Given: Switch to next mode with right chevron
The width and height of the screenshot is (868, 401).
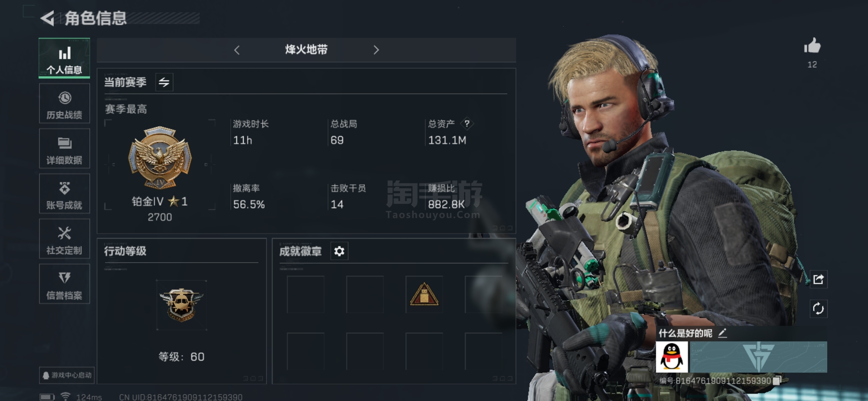Looking at the screenshot, I should tap(376, 50).
